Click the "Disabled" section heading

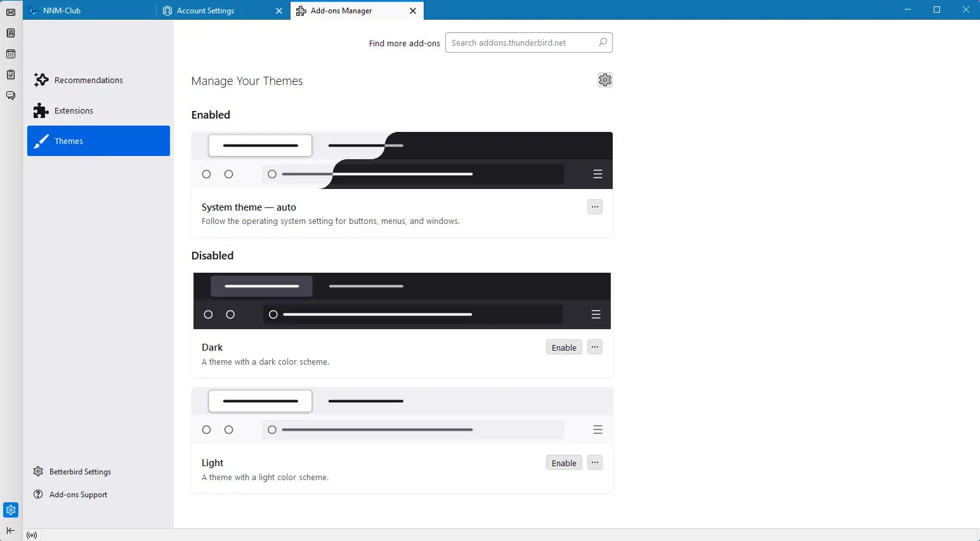[x=212, y=256]
